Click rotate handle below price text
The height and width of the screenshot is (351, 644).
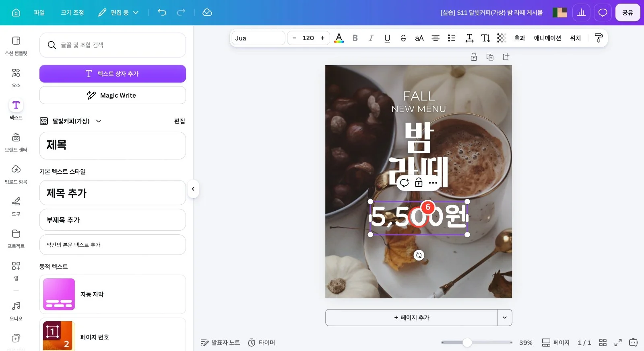419,255
